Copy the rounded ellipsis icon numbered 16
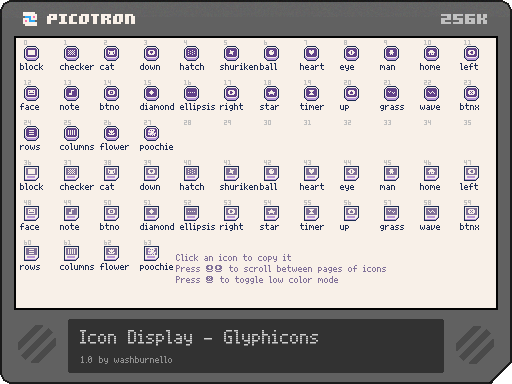512x384 pixels. (x=191, y=93)
